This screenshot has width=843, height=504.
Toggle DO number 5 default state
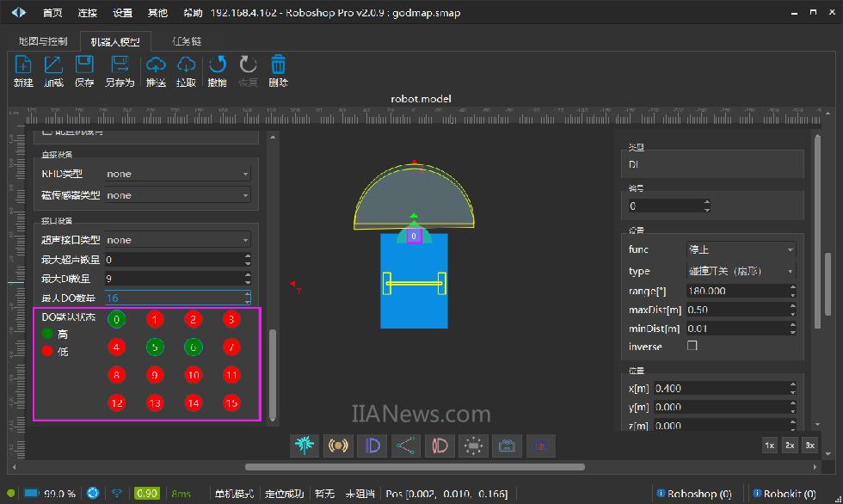154,347
